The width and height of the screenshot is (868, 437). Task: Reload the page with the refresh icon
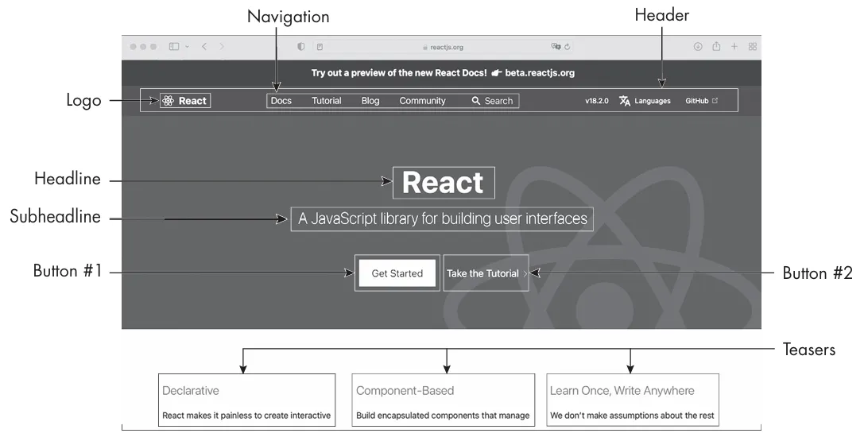point(568,47)
